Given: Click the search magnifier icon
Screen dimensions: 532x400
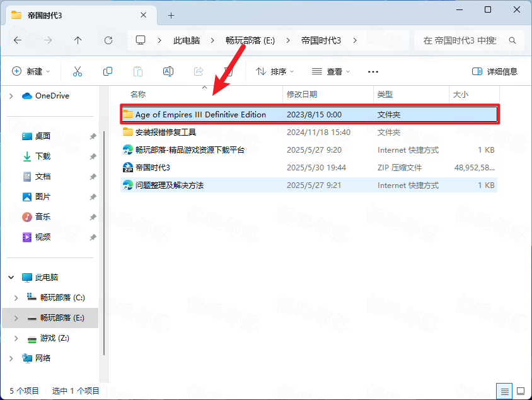Looking at the screenshot, I should click(x=512, y=40).
